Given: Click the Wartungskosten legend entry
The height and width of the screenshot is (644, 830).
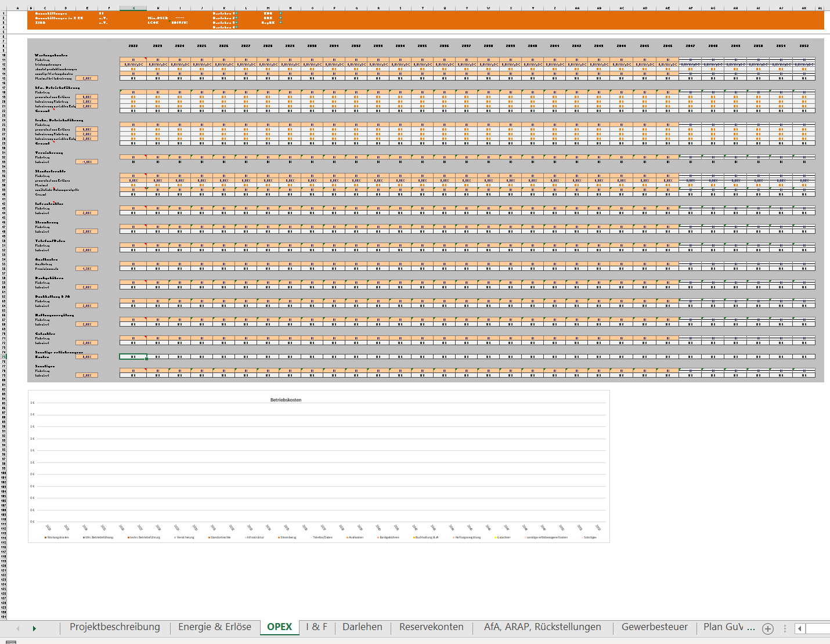Looking at the screenshot, I should [57, 537].
